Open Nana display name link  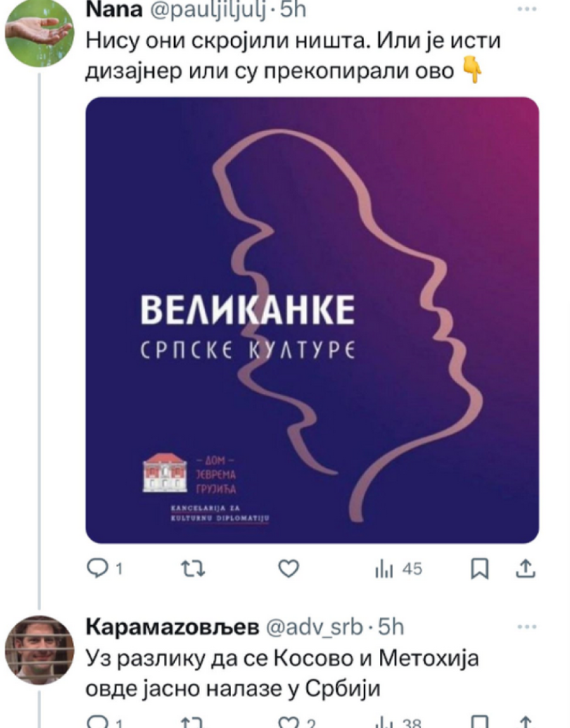tap(114, 9)
